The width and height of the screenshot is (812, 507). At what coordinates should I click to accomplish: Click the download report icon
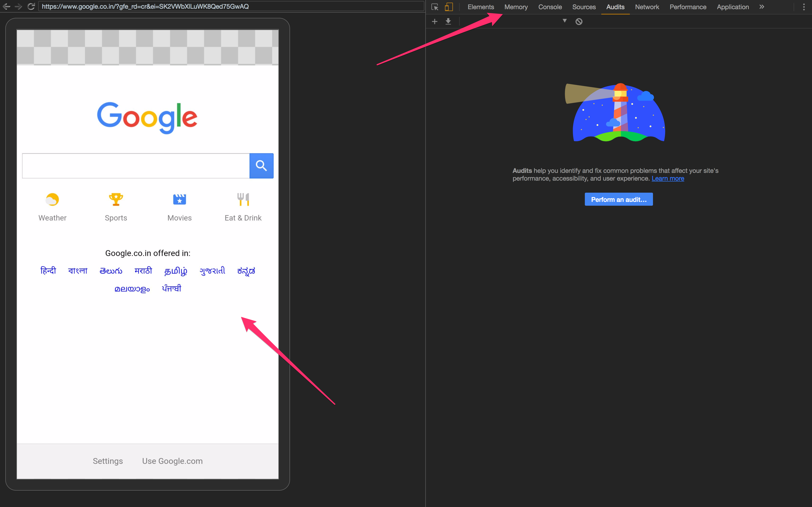click(448, 21)
